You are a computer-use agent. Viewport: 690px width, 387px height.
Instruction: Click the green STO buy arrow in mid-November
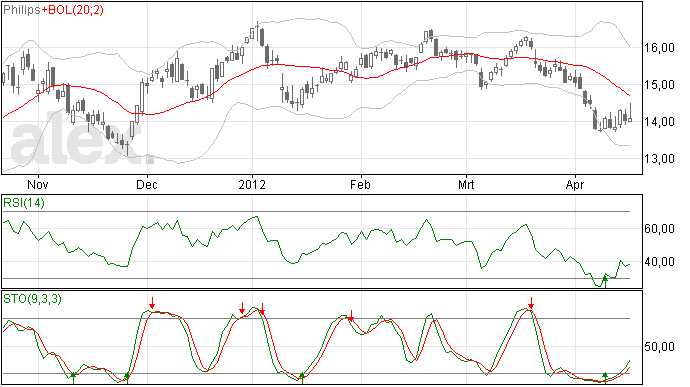point(73,378)
